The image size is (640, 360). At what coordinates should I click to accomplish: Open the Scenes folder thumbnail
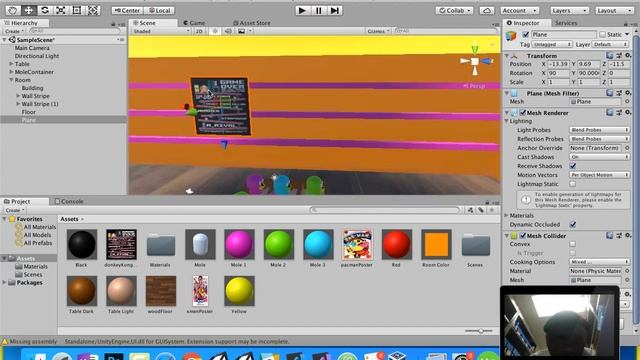click(475, 244)
